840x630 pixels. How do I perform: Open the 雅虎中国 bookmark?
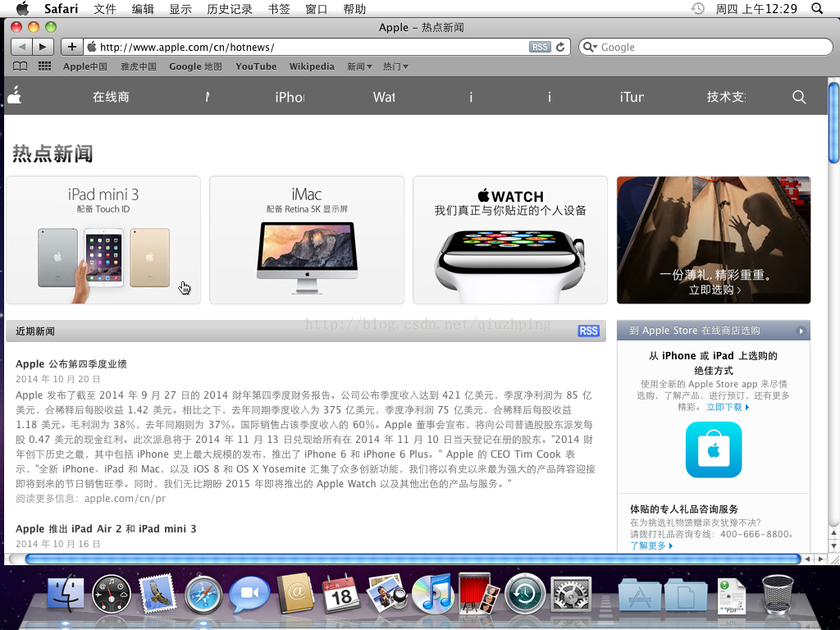[139, 66]
